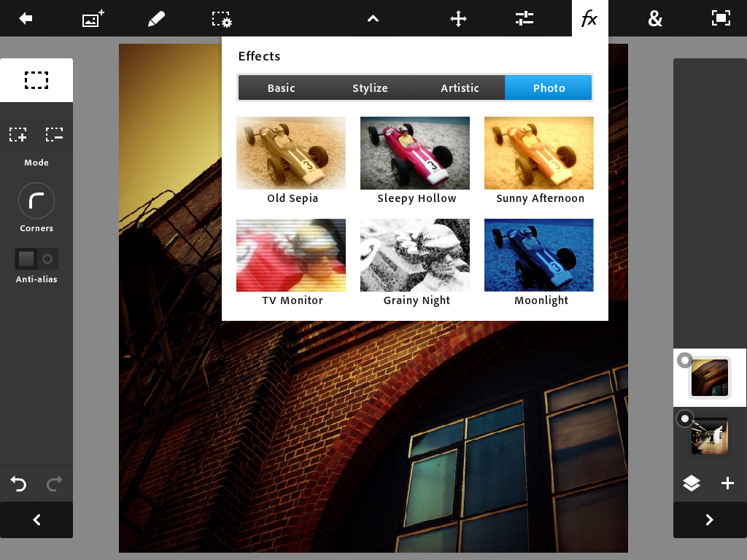
Task: Collapse the top toolbar with the chevron
Action: (373, 19)
